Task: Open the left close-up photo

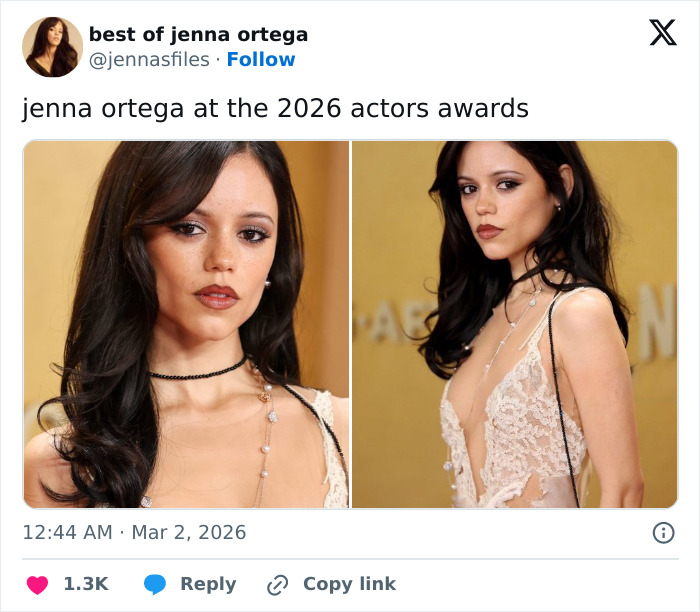Action: pos(186,324)
